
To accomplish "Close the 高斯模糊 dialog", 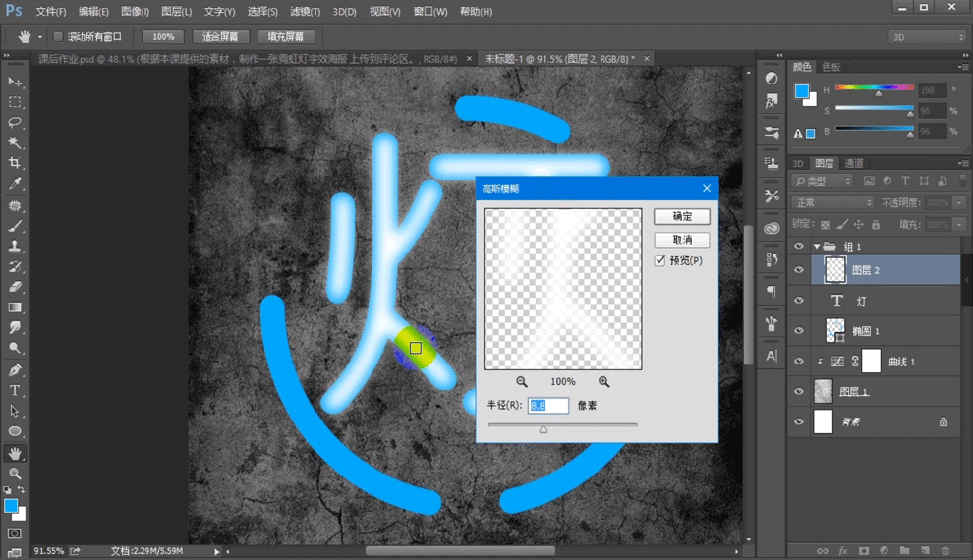I will [707, 188].
